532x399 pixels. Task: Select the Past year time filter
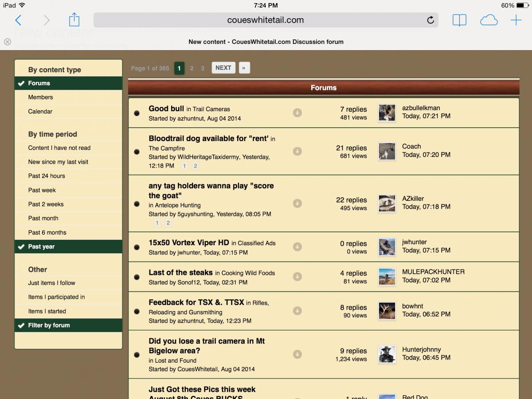68,246
